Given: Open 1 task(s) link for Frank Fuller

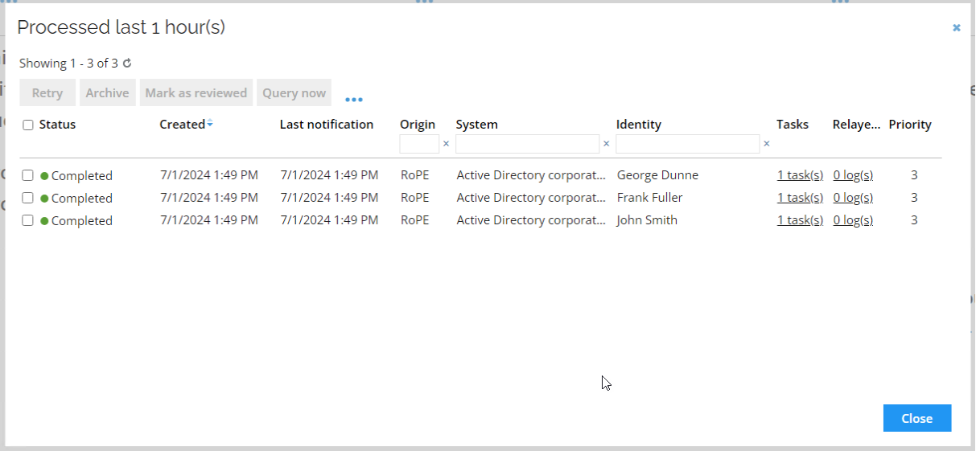Looking at the screenshot, I should tap(800, 198).
